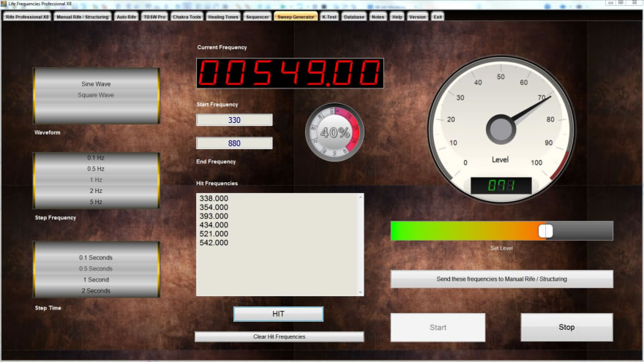The width and height of the screenshot is (644, 362).
Task: Open the Database tab
Action: tap(353, 16)
